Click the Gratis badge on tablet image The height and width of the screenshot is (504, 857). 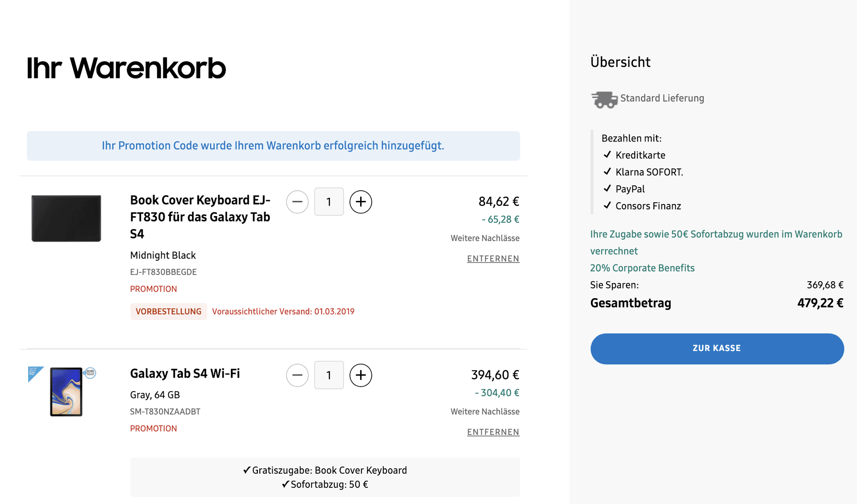coord(90,373)
